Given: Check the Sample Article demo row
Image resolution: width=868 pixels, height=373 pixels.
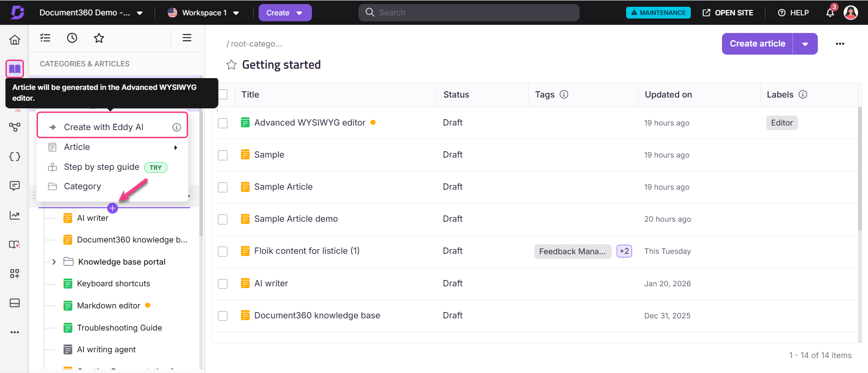Looking at the screenshot, I should (x=222, y=219).
